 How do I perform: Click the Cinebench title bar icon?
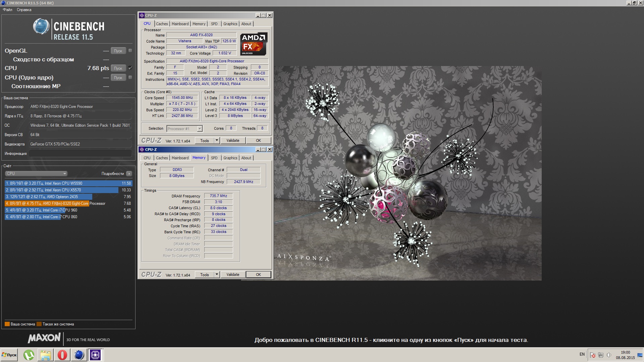(3, 3)
